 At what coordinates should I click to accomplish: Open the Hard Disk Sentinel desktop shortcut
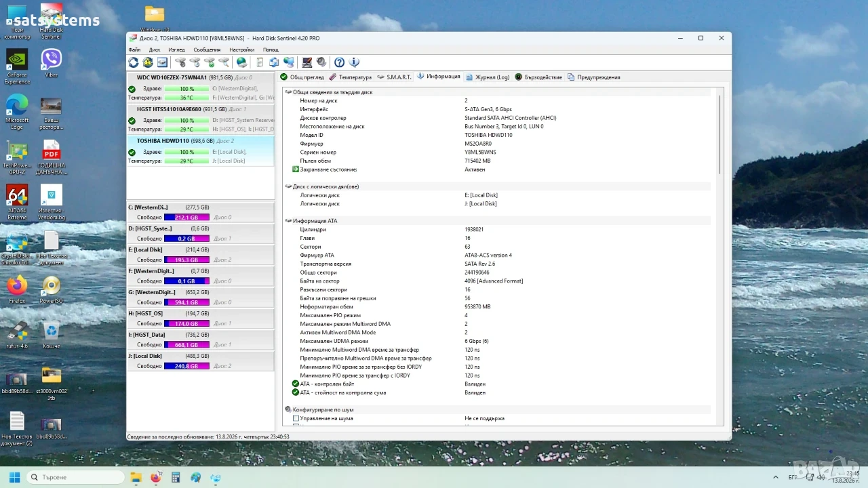pos(51,20)
